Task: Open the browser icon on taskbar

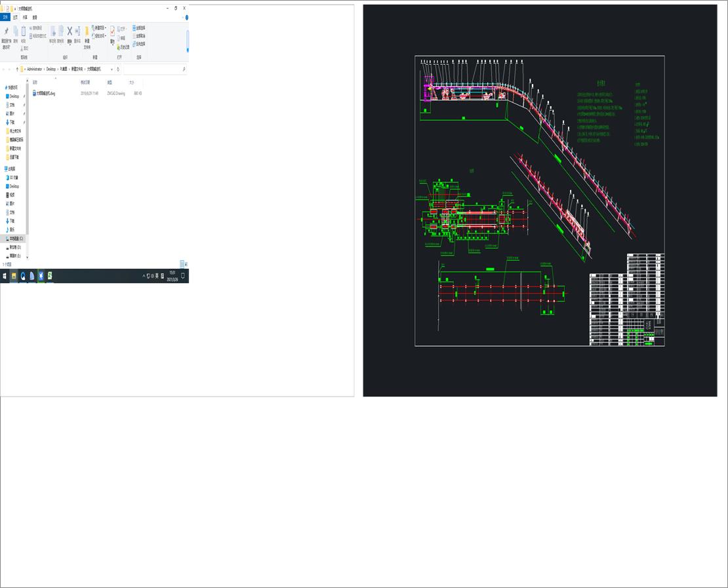Action: point(23,276)
